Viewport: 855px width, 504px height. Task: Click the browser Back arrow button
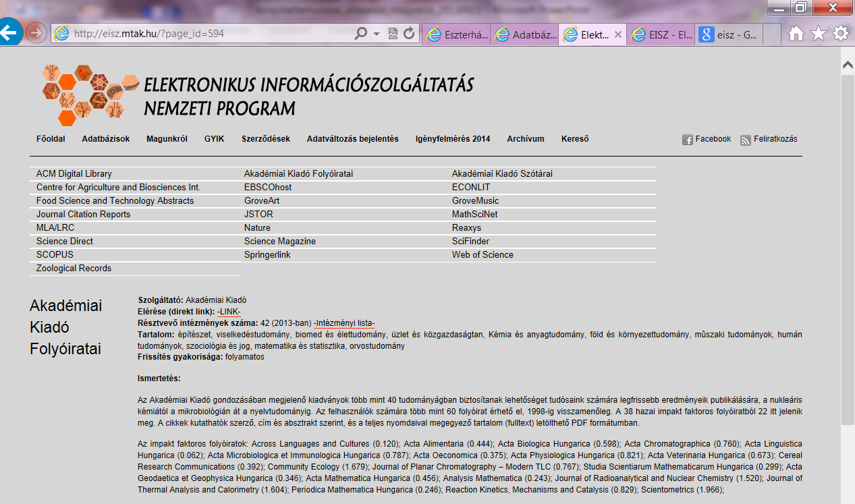tap(8, 32)
